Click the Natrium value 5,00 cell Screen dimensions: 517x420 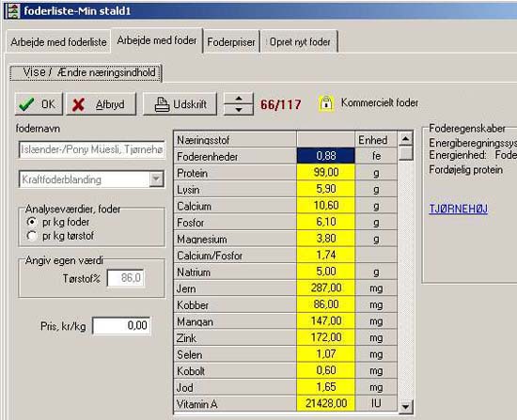[x=326, y=272]
